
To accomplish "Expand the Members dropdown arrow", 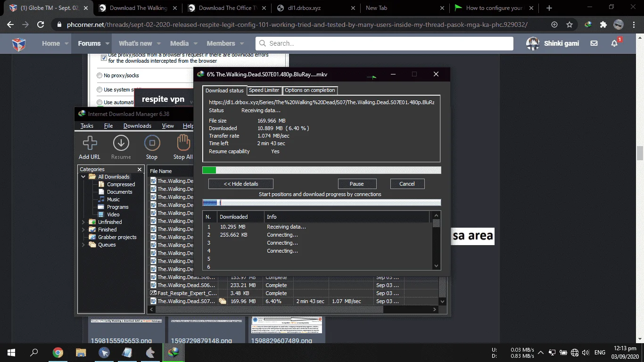I will pos(241,43).
